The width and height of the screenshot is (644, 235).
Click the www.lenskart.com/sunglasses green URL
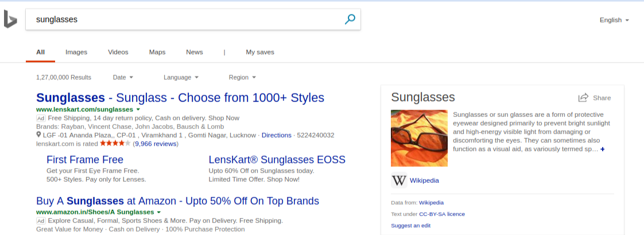coord(84,109)
